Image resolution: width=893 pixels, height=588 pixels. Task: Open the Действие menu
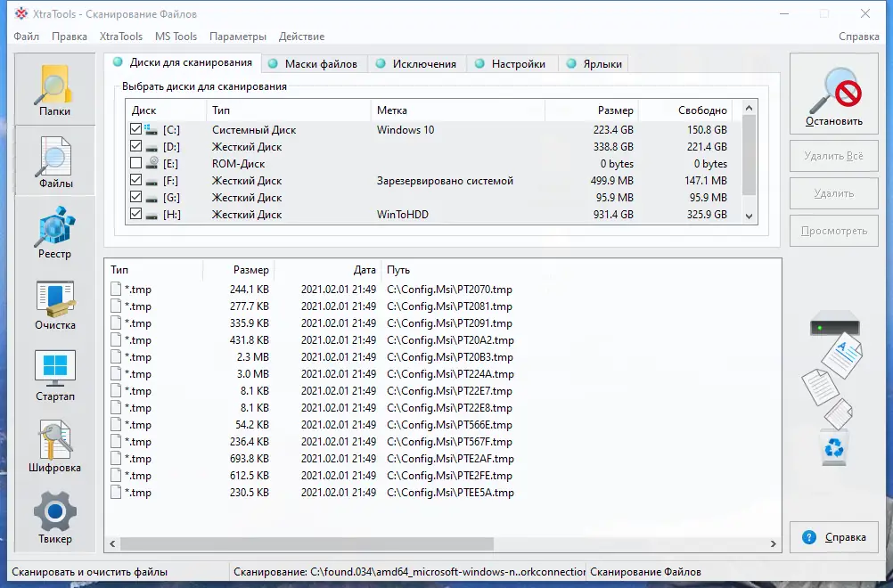(301, 37)
